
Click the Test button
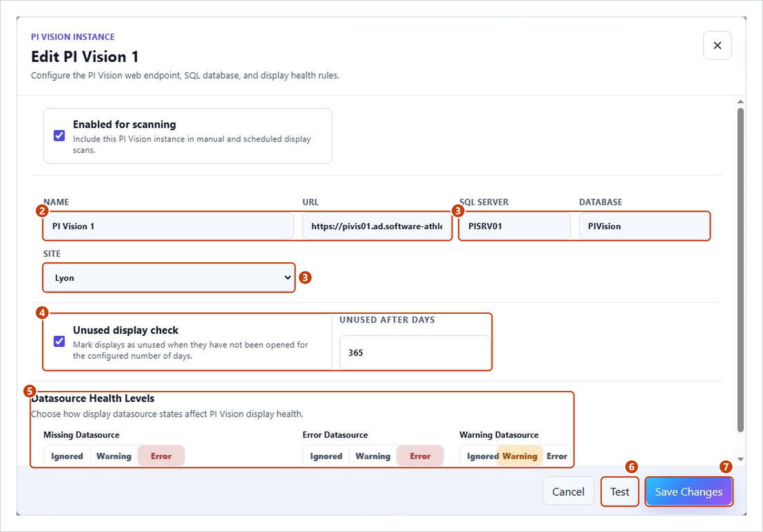620,491
